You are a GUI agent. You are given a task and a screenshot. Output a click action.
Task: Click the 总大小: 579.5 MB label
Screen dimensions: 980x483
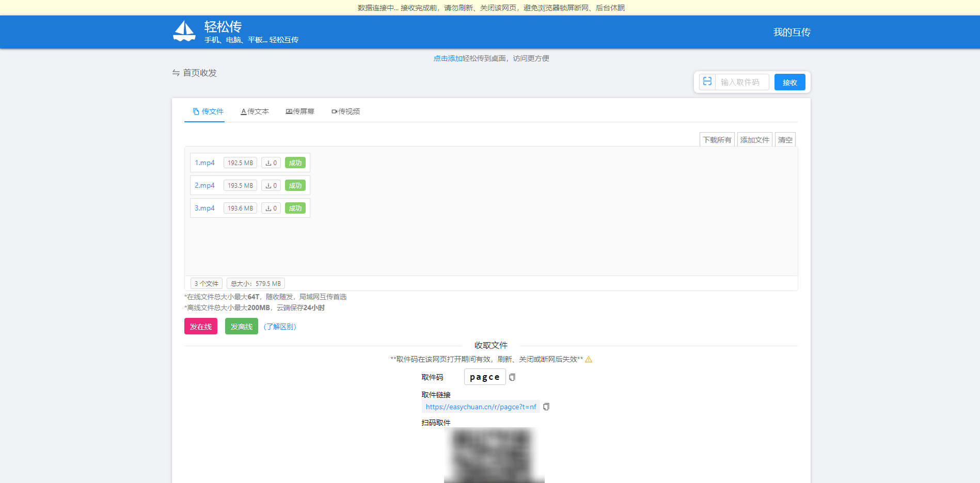click(x=256, y=283)
